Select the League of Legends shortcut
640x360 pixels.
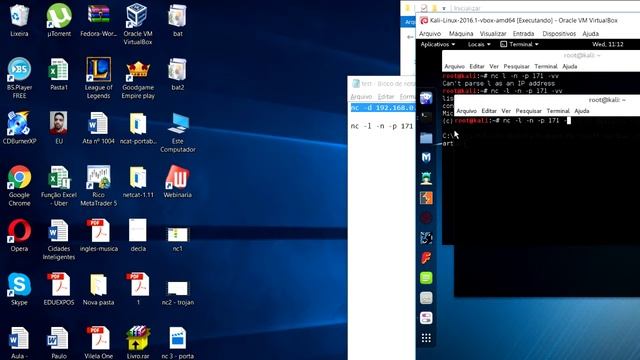pos(98,78)
